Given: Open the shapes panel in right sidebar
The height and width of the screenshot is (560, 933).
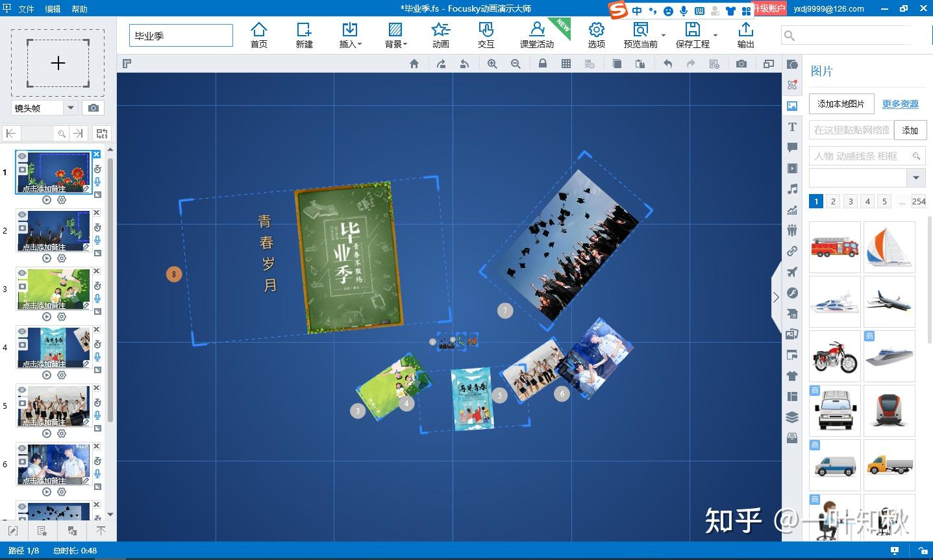Looking at the screenshot, I should pyautogui.click(x=792, y=64).
